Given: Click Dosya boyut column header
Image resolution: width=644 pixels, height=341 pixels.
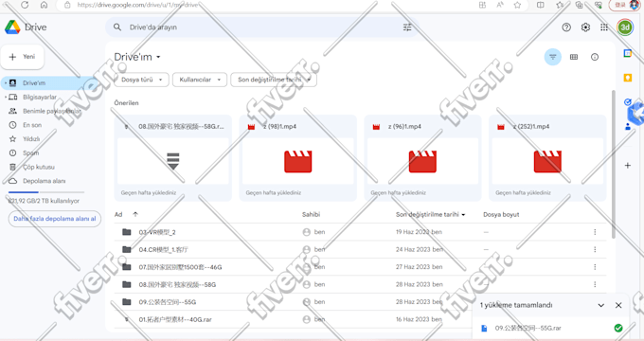Looking at the screenshot, I should (501, 214).
